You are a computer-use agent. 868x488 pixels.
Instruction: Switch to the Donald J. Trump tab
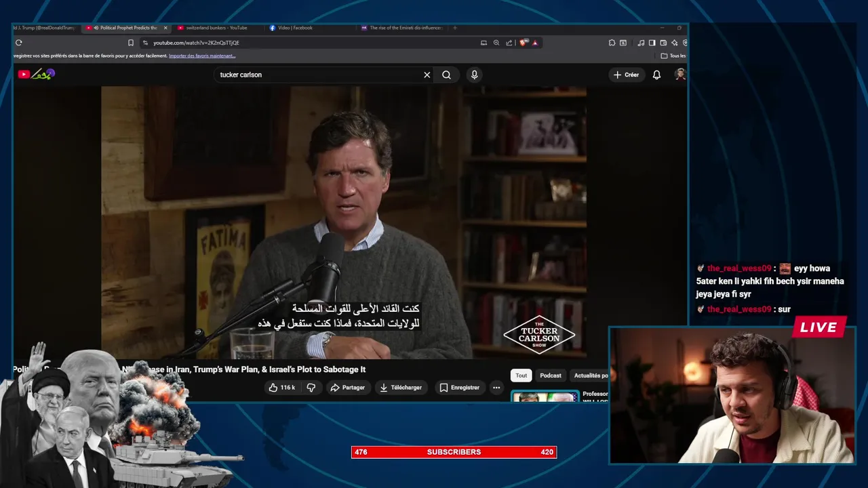(45, 28)
